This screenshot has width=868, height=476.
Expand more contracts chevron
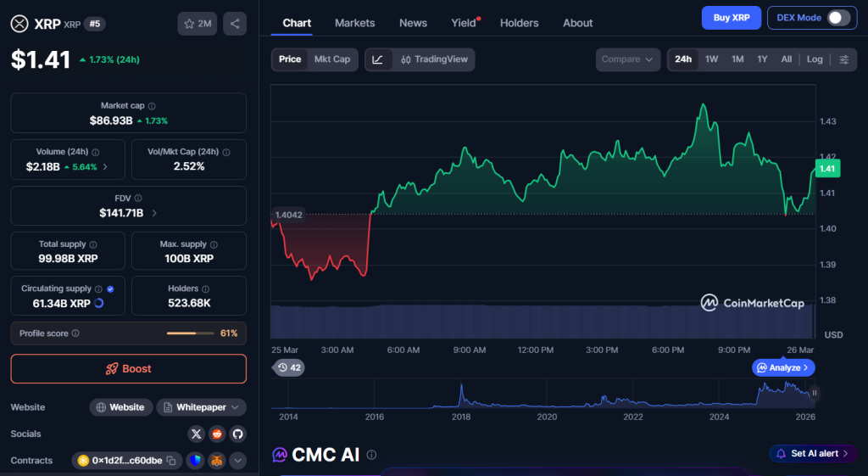(x=237, y=461)
